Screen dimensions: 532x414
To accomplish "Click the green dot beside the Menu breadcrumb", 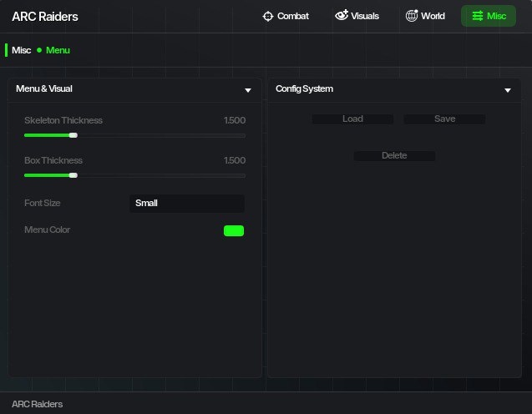I will [x=39, y=50].
